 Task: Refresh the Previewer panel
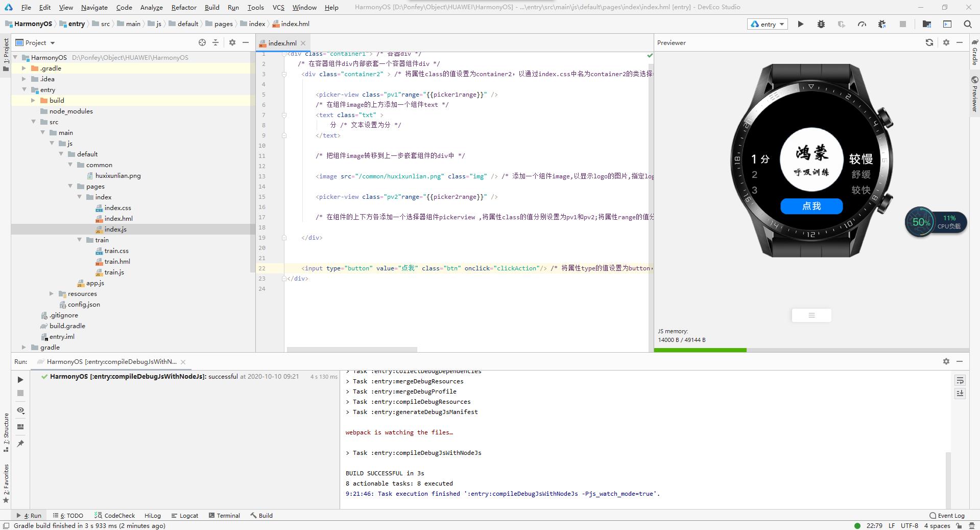(929, 43)
